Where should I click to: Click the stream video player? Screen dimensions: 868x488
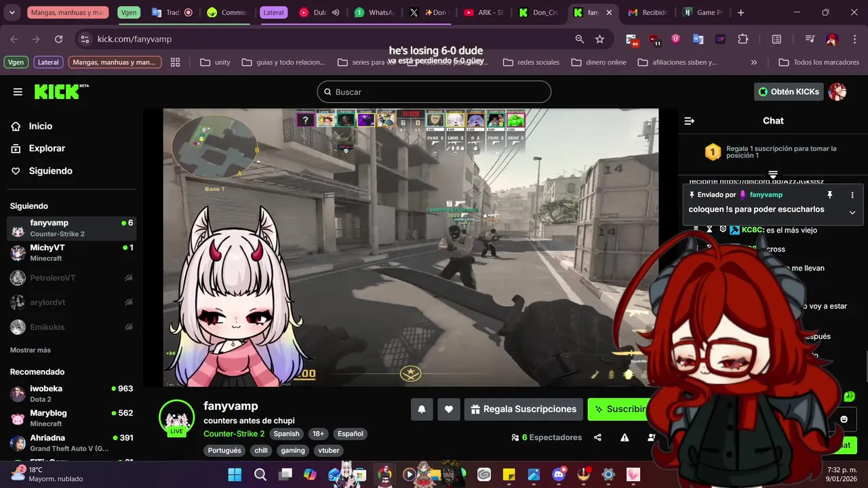pos(410,247)
